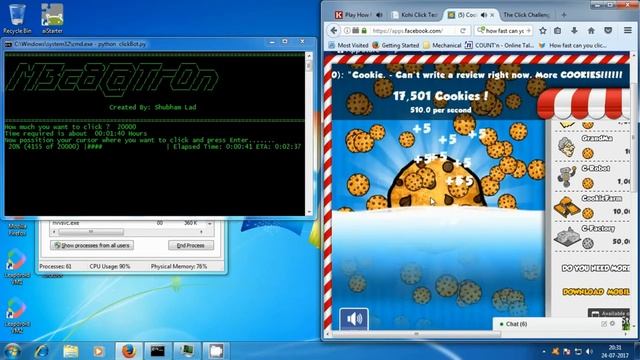
Task: Open search engine icon in search box
Action: [x=481, y=30]
